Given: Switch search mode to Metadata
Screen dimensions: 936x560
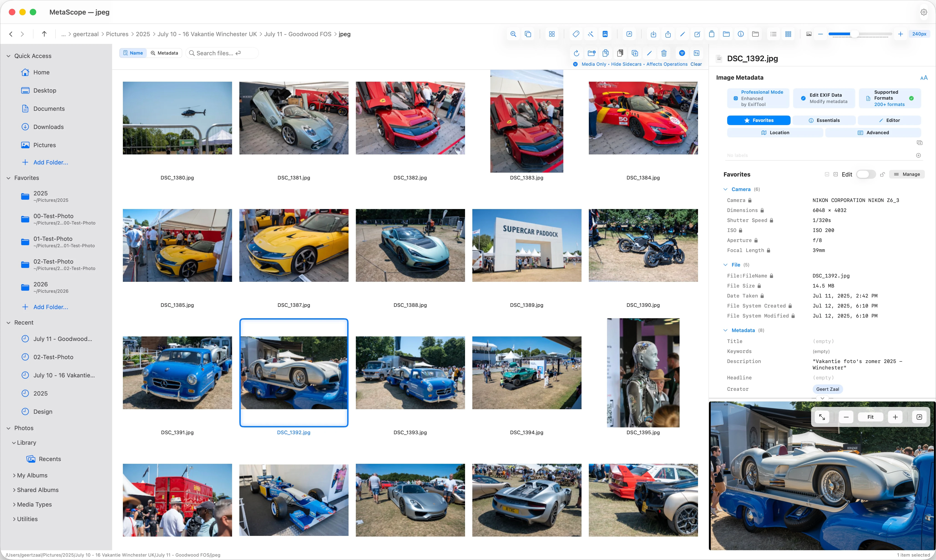Looking at the screenshot, I should tap(164, 53).
